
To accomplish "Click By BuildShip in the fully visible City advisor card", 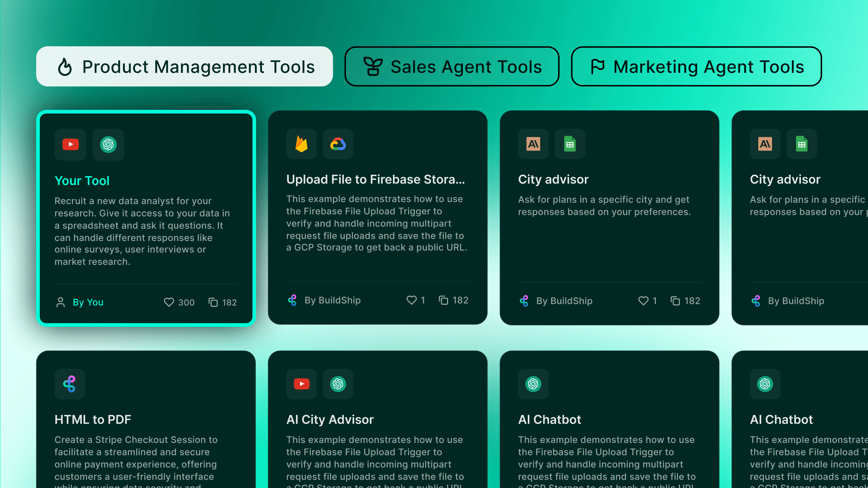I will [x=564, y=301].
